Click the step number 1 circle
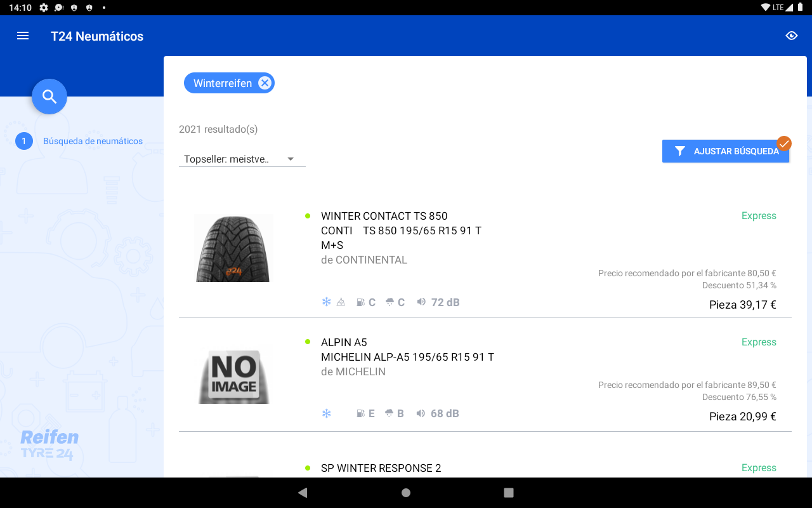The image size is (812, 508). pos(24,141)
